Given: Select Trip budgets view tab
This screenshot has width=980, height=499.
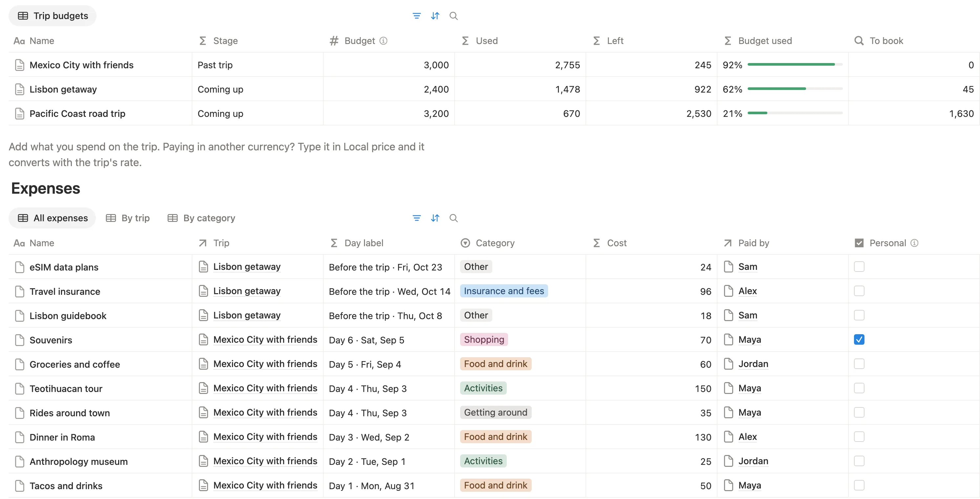Looking at the screenshot, I should (53, 16).
